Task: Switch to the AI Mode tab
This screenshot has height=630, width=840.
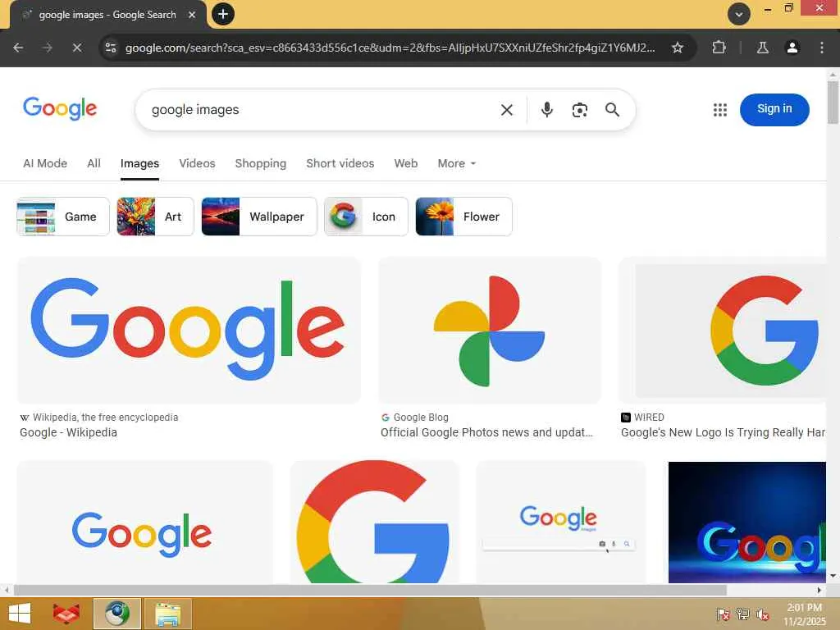Action: tap(45, 163)
